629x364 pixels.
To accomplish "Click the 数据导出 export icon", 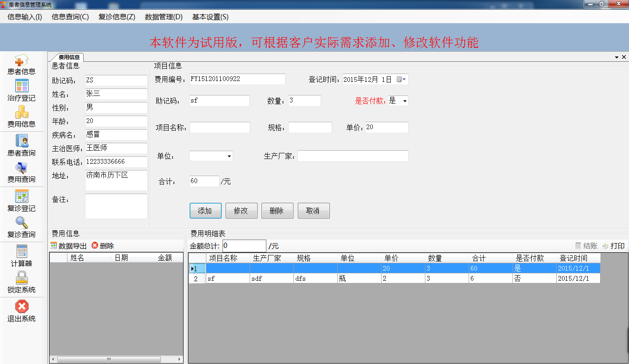I will tap(53, 246).
